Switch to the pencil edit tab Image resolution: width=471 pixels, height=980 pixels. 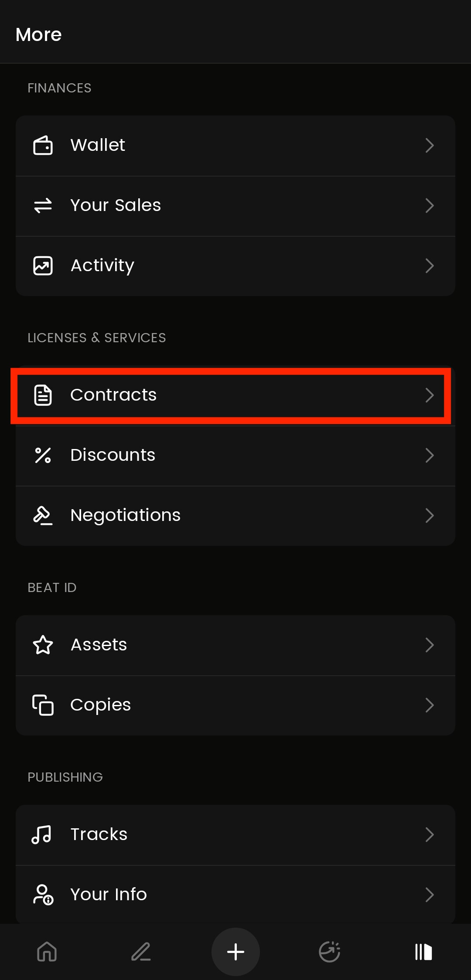tap(141, 951)
